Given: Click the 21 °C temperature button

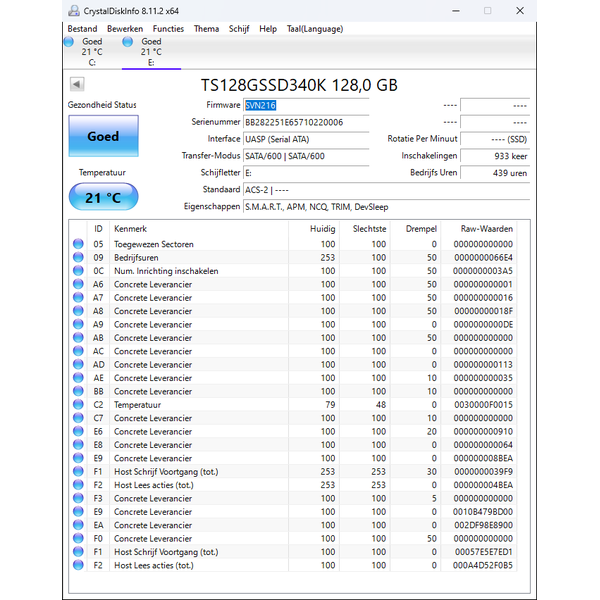Looking at the screenshot, I should point(103,197).
